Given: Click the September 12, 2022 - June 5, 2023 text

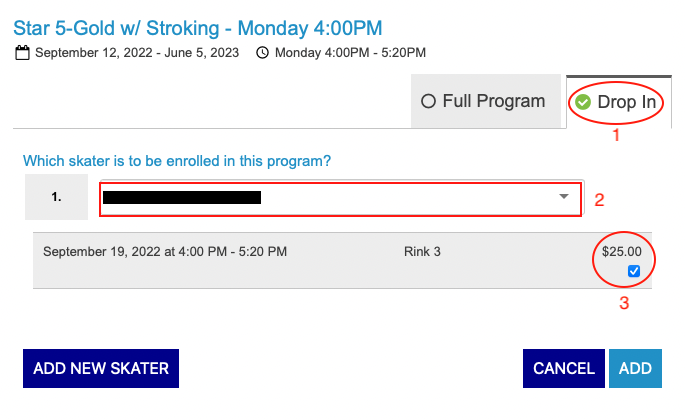Looking at the screenshot, I should tap(137, 53).
